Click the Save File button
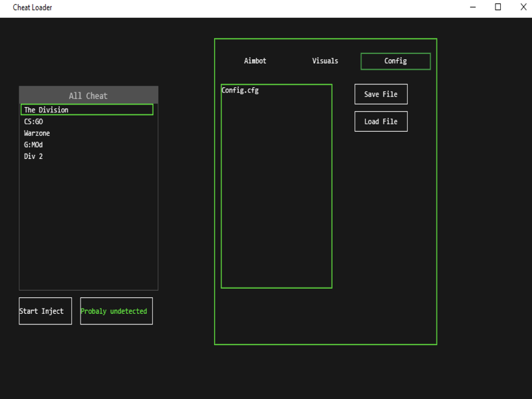This screenshot has height=399, width=532. coord(381,94)
